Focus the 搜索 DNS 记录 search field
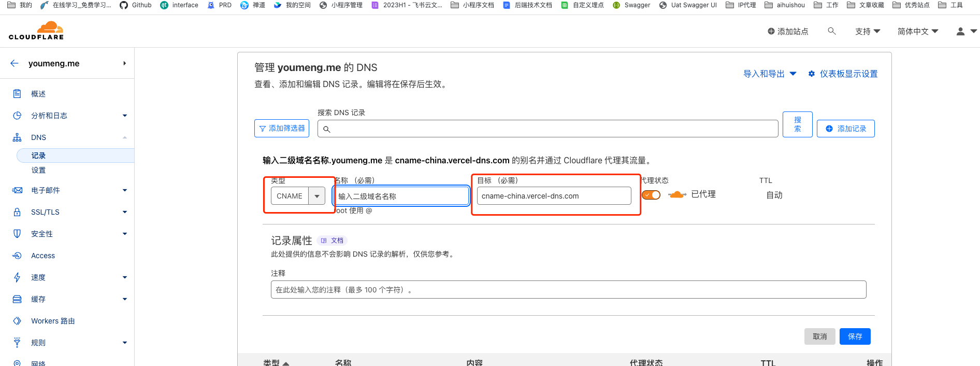The height and width of the screenshot is (366, 980). click(548, 129)
